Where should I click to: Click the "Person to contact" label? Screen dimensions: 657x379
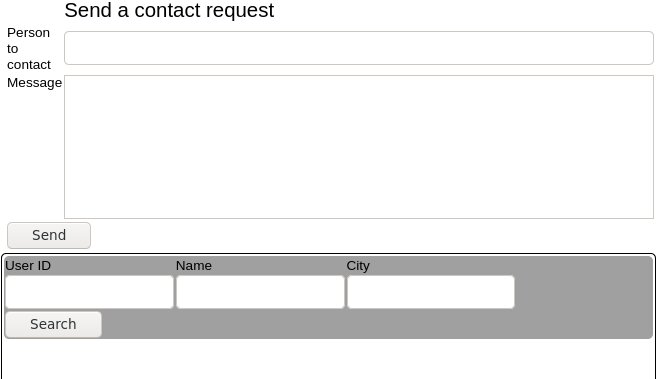(28, 49)
